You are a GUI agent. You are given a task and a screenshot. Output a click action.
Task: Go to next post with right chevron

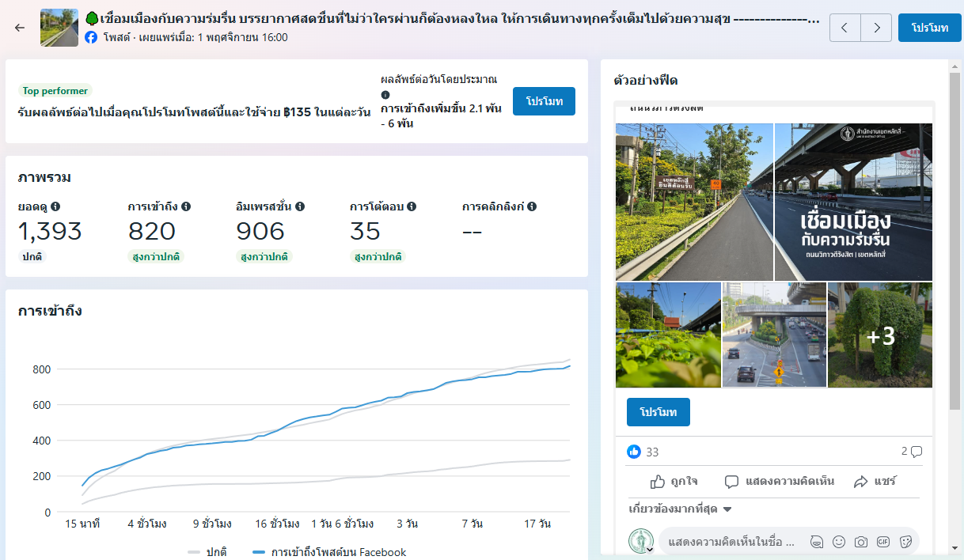pyautogui.click(x=876, y=28)
